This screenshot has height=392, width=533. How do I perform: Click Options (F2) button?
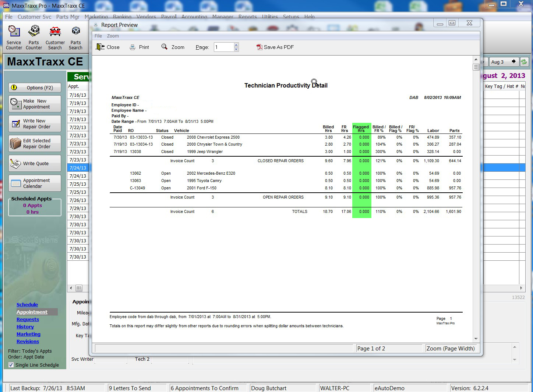35,88
